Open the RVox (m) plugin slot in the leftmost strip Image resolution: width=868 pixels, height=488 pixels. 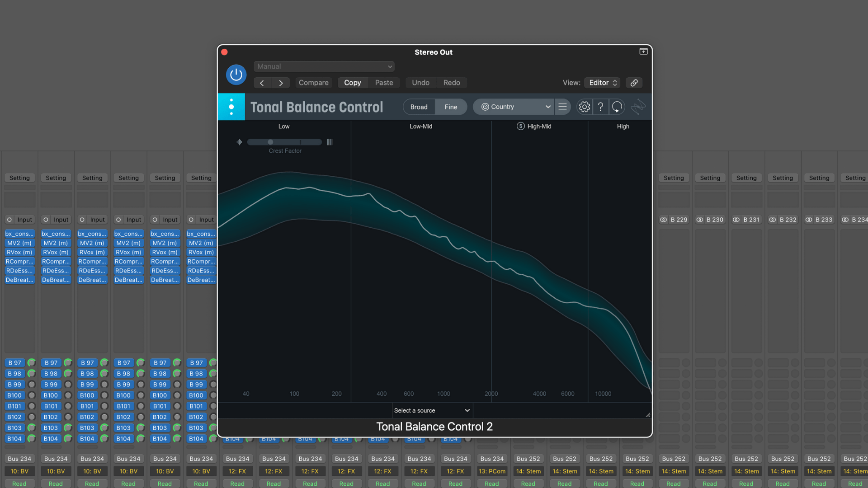click(19, 252)
